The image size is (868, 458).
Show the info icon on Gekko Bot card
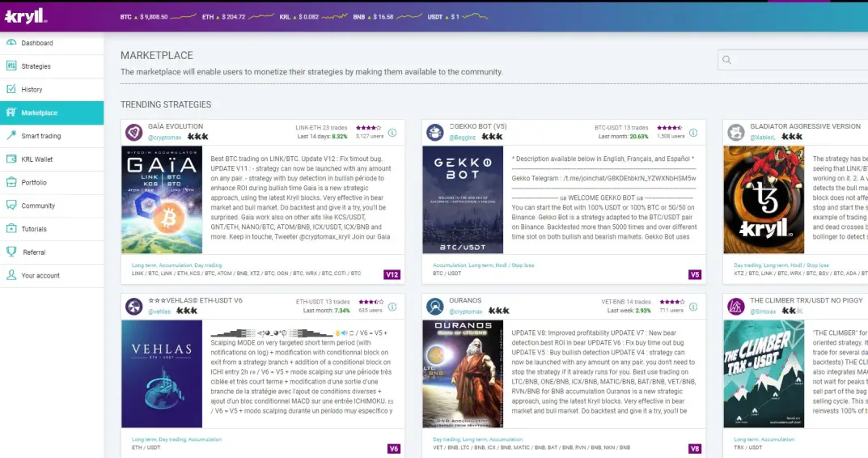(693, 133)
